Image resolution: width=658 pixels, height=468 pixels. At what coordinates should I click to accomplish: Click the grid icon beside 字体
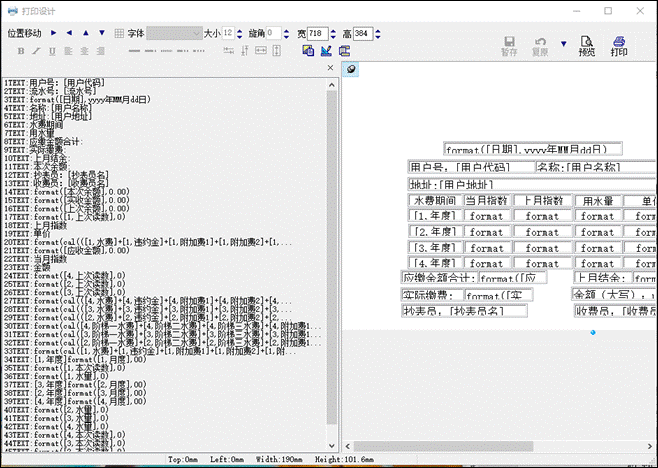119,33
